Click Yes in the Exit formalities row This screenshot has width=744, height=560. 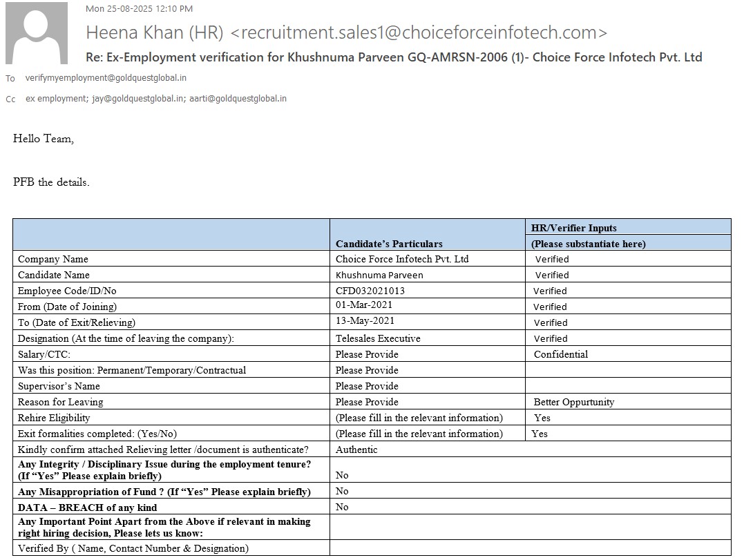(x=540, y=434)
